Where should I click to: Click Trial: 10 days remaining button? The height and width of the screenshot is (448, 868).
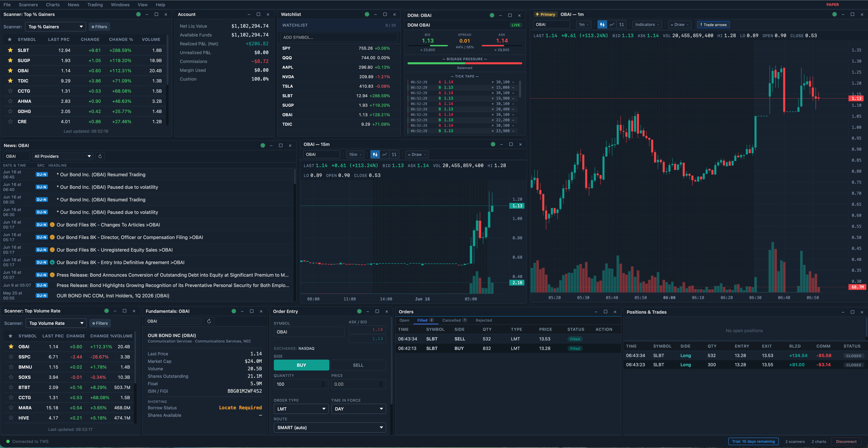pyautogui.click(x=753, y=442)
